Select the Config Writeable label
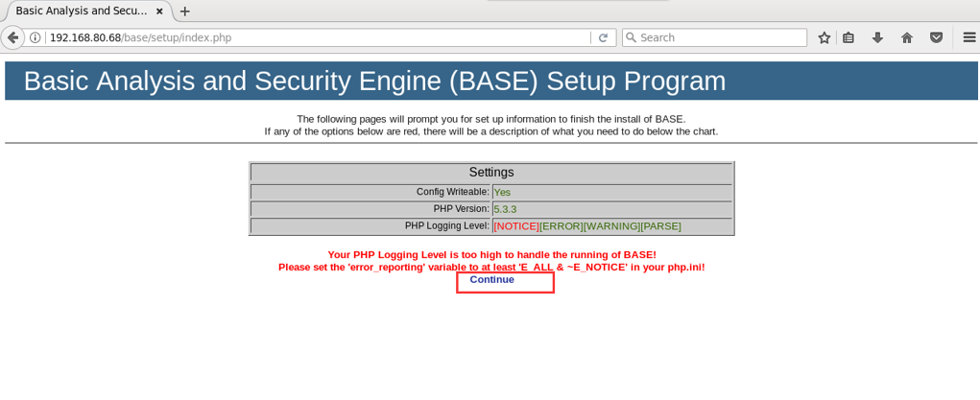The height and width of the screenshot is (400, 980). [x=453, y=191]
